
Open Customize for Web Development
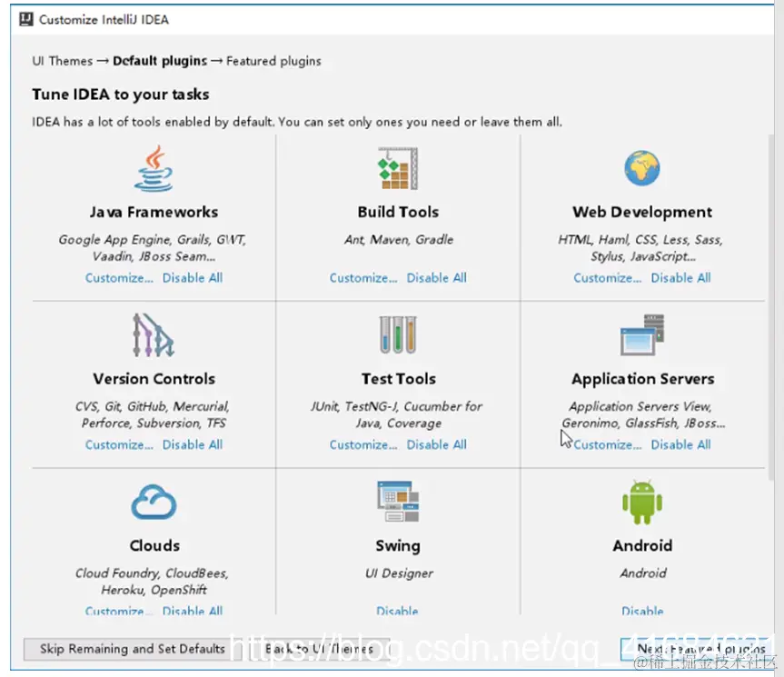tap(608, 278)
